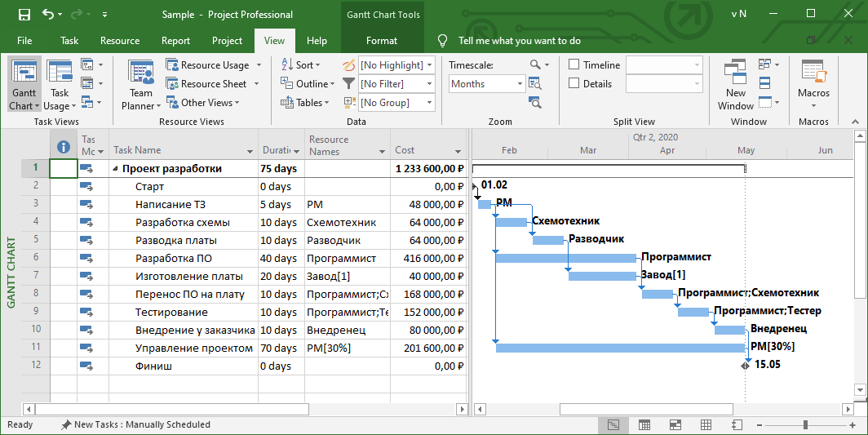
Task: Open Cost column filter arrow
Action: [x=458, y=151]
